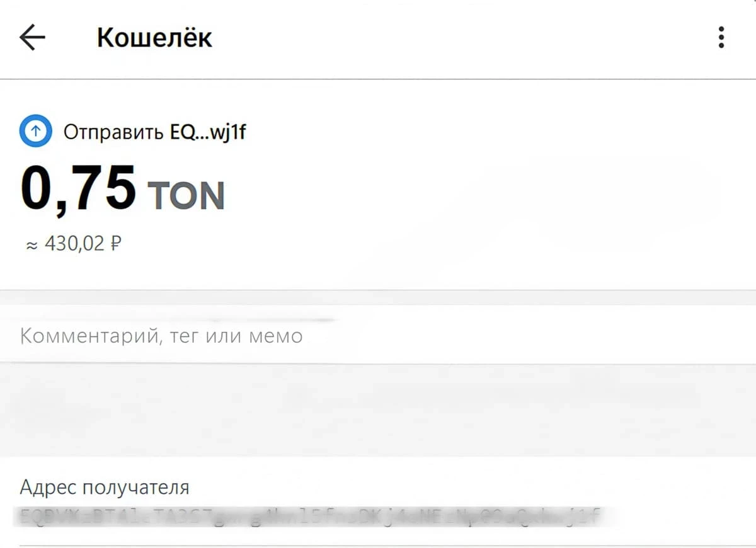The image size is (756, 548).
Task: Click the ruble symbol after 430,02
Action: (x=115, y=244)
